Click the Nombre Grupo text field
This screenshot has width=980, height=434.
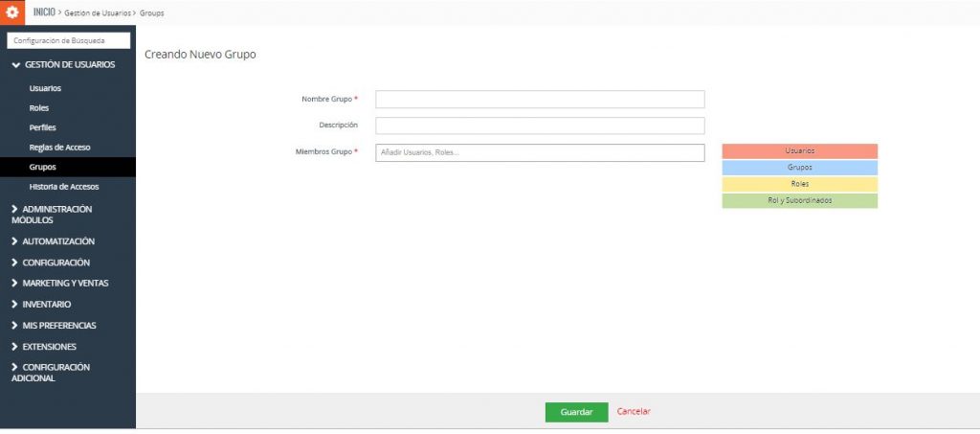point(540,100)
